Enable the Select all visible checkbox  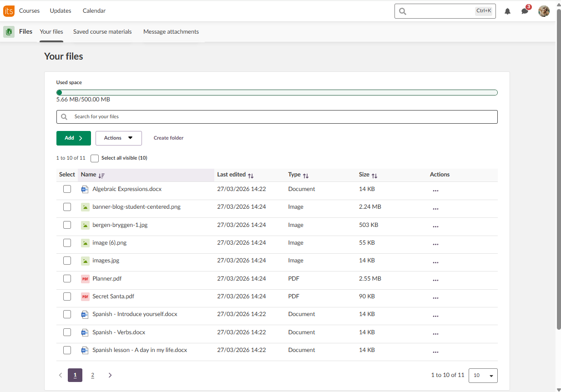pyautogui.click(x=95, y=158)
